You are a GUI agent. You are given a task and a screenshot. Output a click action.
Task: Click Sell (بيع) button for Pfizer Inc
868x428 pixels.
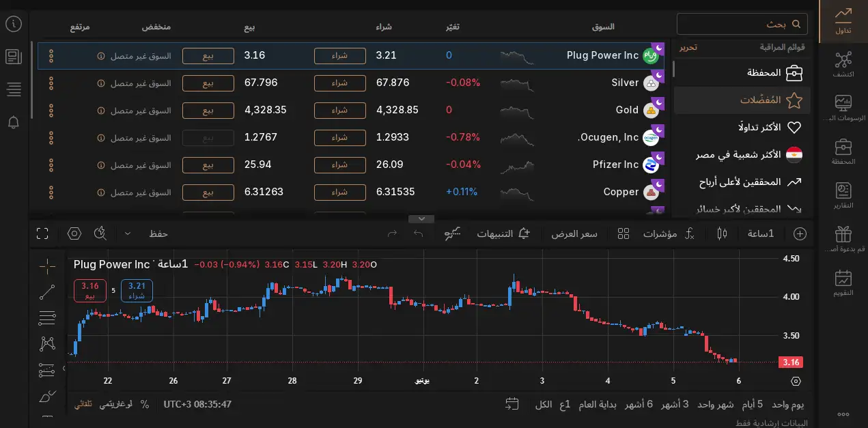(208, 165)
